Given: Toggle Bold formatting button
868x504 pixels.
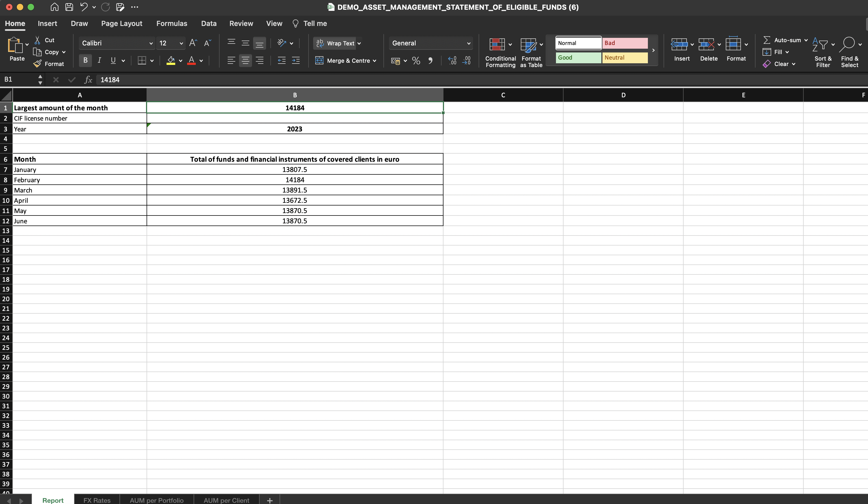Looking at the screenshot, I should click(85, 61).
